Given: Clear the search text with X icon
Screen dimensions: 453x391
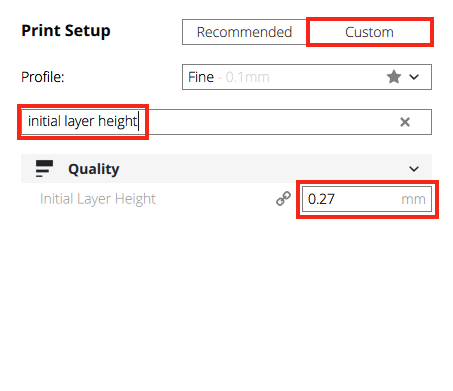Looking at the screenshot, I should (405, 122).
